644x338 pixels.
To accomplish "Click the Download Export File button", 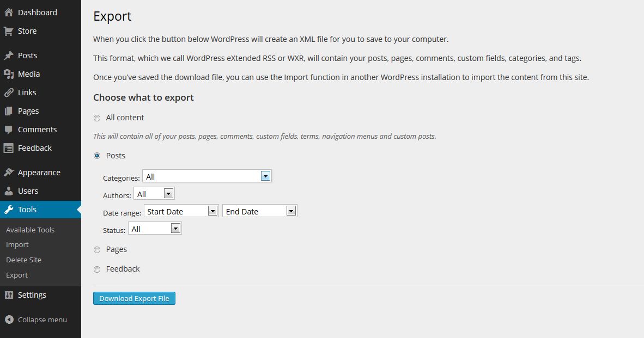I will coord(134,298).
